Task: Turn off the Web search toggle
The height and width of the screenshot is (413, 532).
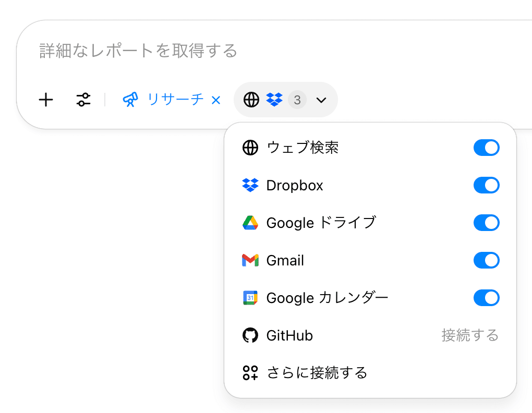Action: pyautogui.click(x=486, y=148)
